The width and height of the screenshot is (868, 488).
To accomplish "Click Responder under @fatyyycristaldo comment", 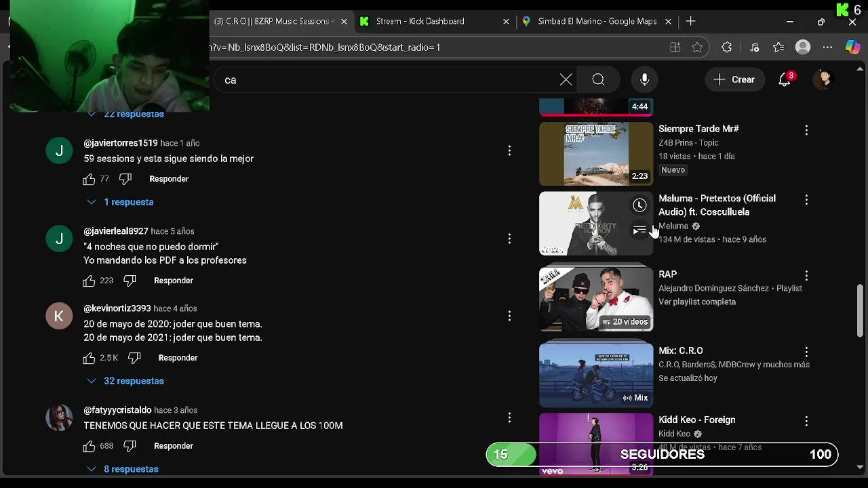I will click(174, 446).
